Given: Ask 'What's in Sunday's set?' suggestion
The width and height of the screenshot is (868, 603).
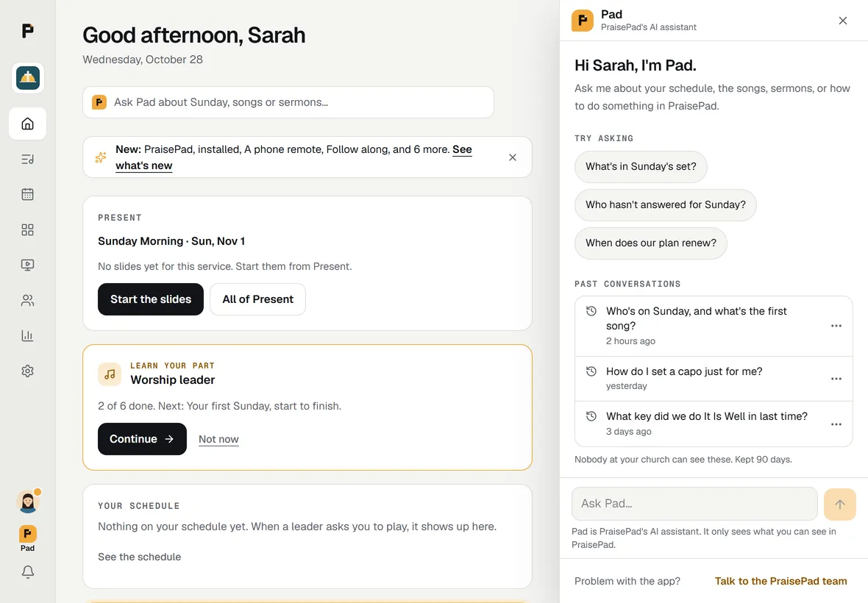Looking at the screenshot, I should pyautogui.click(x=641, y=166).
